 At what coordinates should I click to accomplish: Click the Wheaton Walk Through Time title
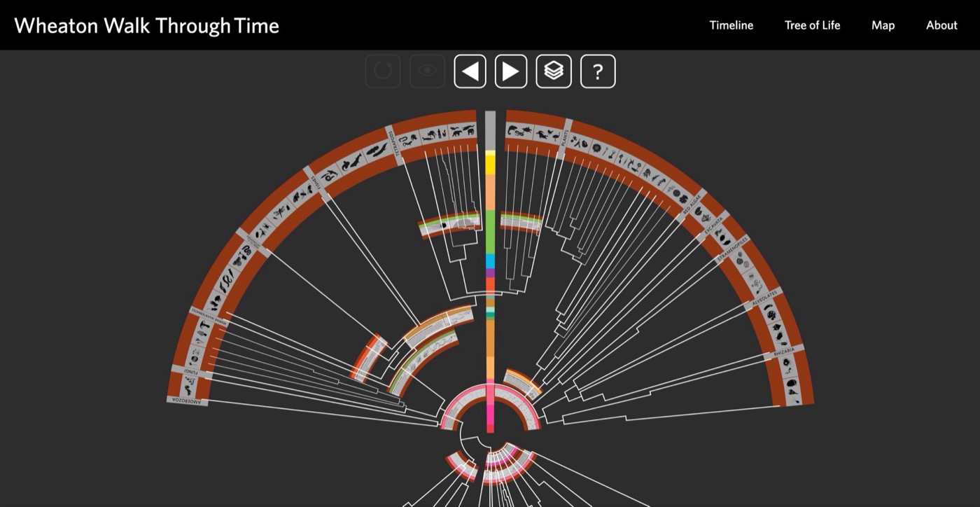(146, 26)
